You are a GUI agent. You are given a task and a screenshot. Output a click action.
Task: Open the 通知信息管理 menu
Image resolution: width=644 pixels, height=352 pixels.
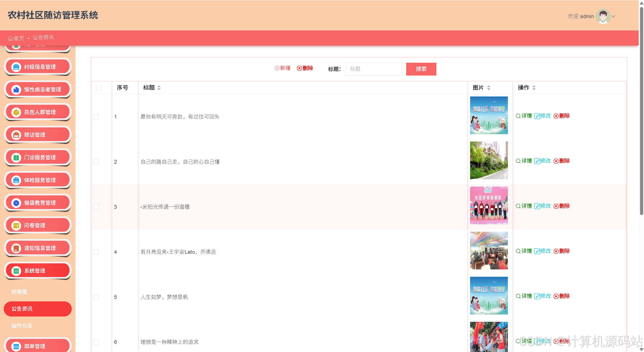(38, 248)
